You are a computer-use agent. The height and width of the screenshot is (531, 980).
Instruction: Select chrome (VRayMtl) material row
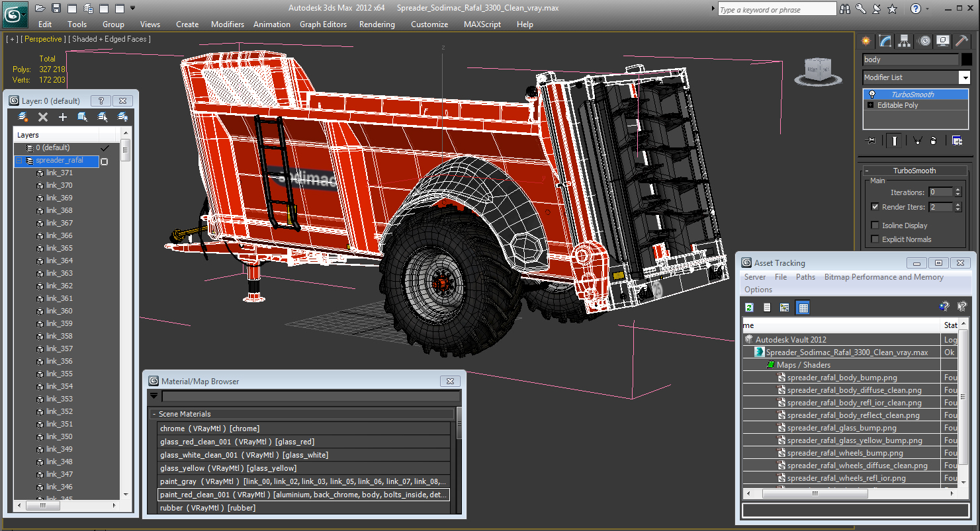tap(304, 429)
